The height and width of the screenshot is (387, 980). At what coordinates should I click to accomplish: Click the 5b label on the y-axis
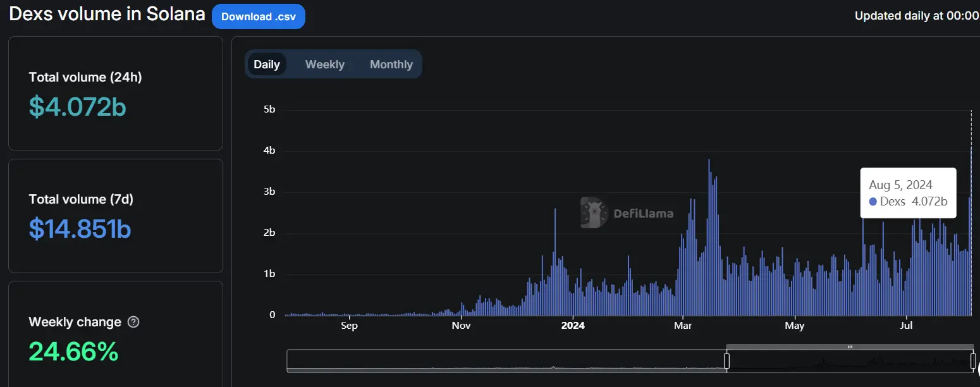pyautogui.click(x=269, y=109)
